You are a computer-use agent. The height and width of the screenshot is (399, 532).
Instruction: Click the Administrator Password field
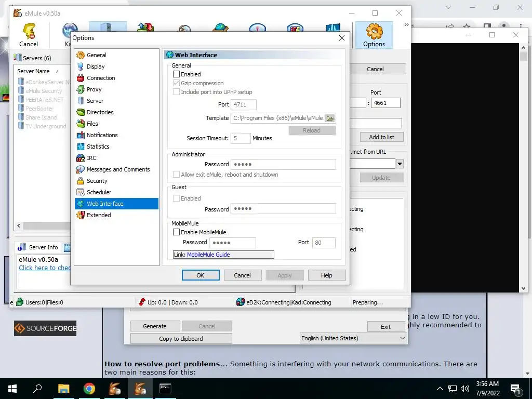click(283, 164)
